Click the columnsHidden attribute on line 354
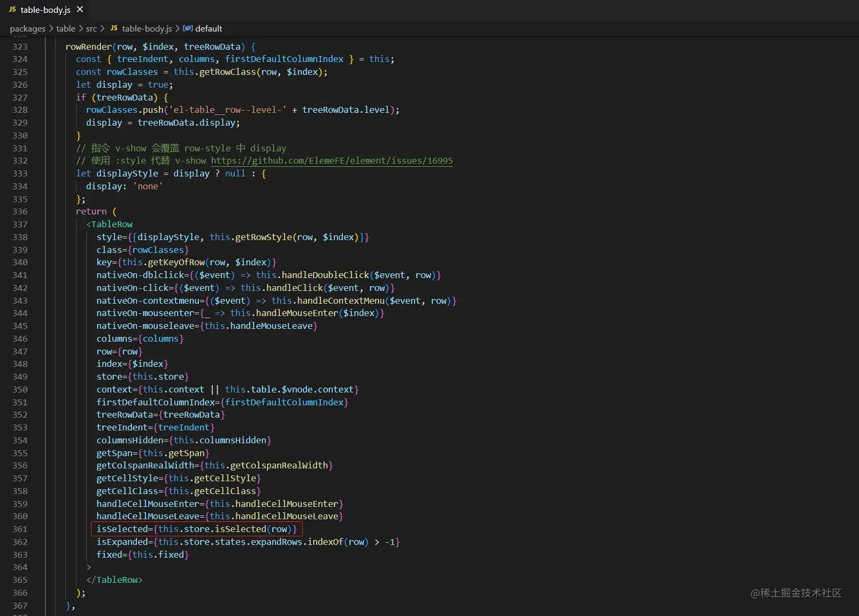Screen dimensions: 859x616 (130, 441)
